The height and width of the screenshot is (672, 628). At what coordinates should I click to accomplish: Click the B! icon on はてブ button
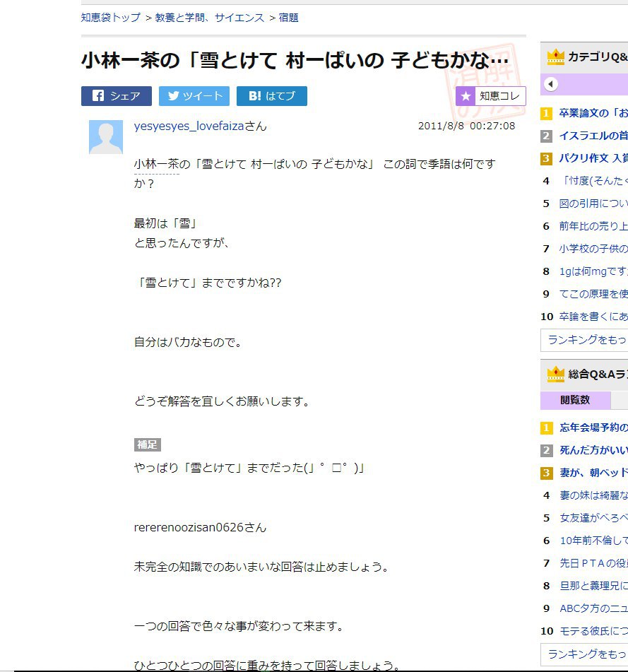click(x=254, y=96)
